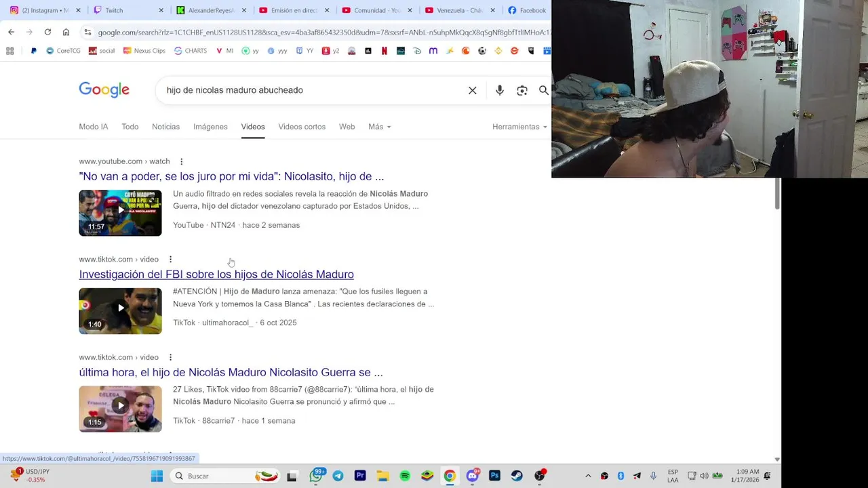Screen dimensions: 868x488
Task: Show hidden system tray icons
Action: click(x=588, y=476)
